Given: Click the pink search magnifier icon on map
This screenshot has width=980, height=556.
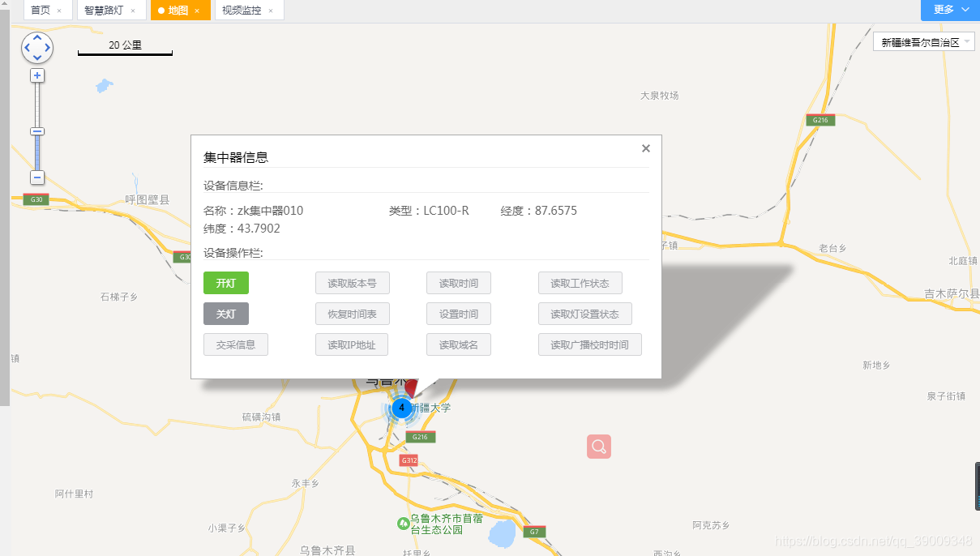Looking at the screenshot, I should point(599,447).
